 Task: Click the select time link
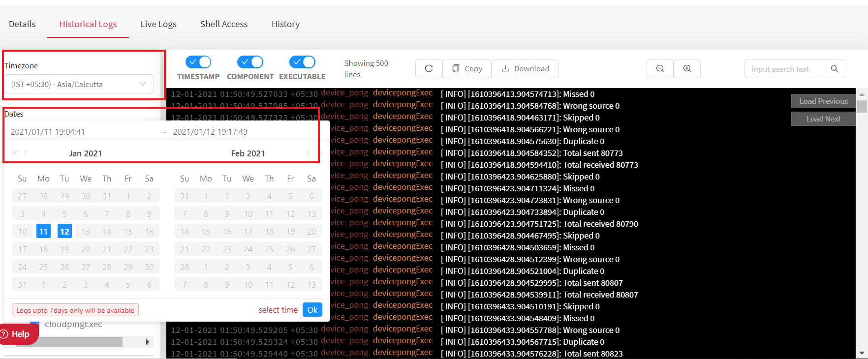point(278,310)
